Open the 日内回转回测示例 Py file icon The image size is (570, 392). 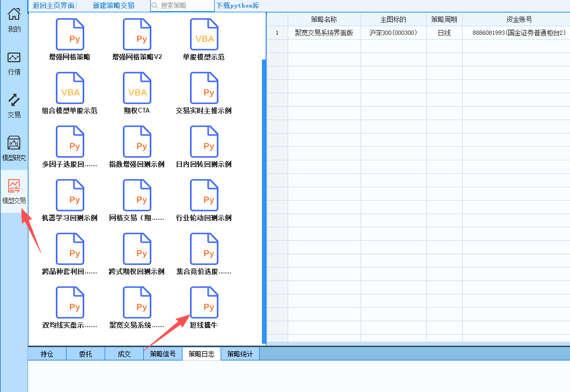point(204,142)
